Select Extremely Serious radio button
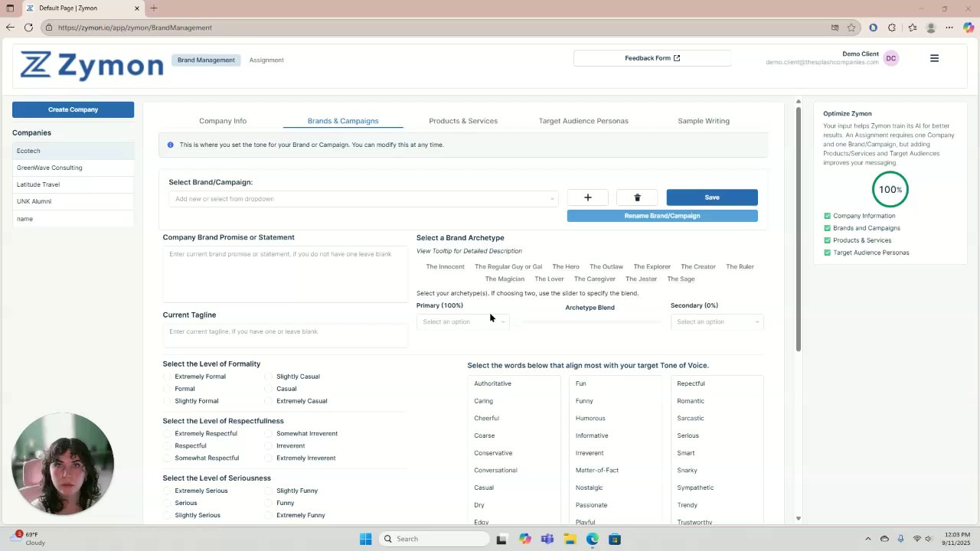Screen dimensions: 980x551 (168, 491)
